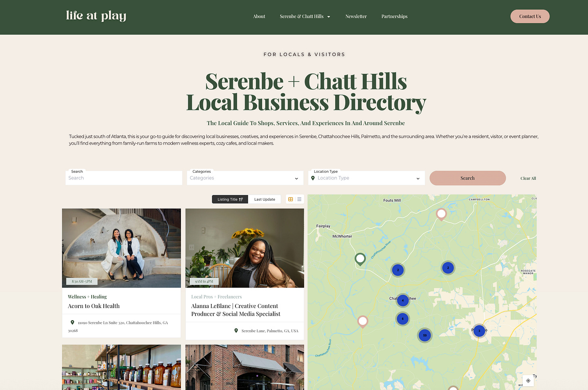Viewport: 588px width, 390px height.
Task: Click the 8:30AM–5PM hours badge
Action: [x=82, y=281]
